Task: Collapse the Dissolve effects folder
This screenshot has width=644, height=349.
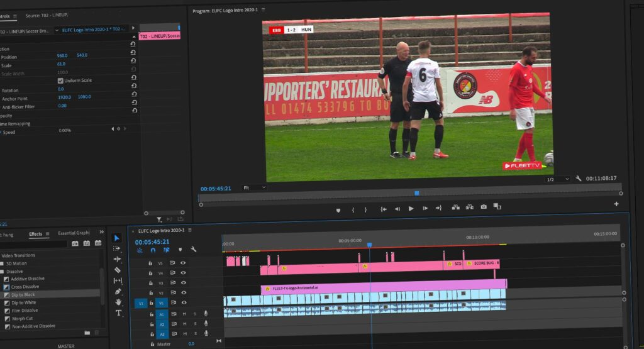Action: coord(3,271)
